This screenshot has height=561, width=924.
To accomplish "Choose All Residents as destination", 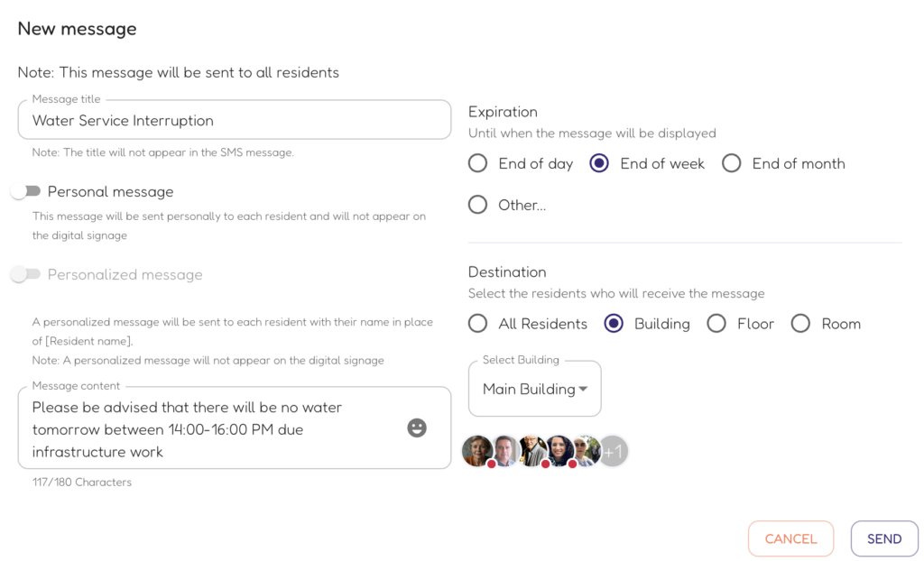I will point(478,324).
